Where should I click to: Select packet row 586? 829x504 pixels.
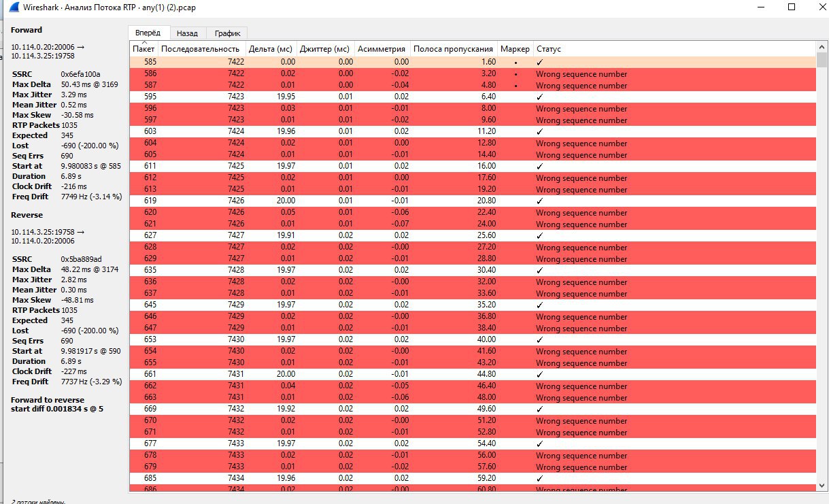[x=473, y=73]
